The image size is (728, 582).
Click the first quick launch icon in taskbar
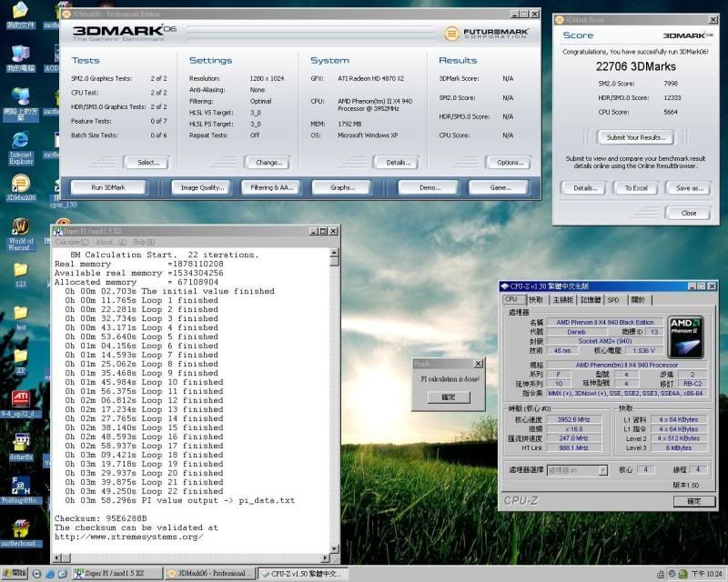tap(36, 574)
